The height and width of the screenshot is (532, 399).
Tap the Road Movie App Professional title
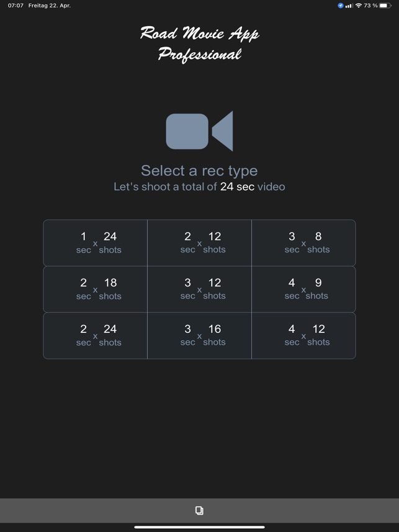(x=199, y=44)
